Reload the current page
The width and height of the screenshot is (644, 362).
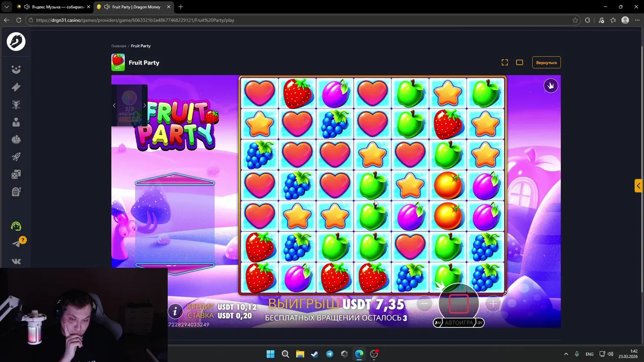(19, 20)
